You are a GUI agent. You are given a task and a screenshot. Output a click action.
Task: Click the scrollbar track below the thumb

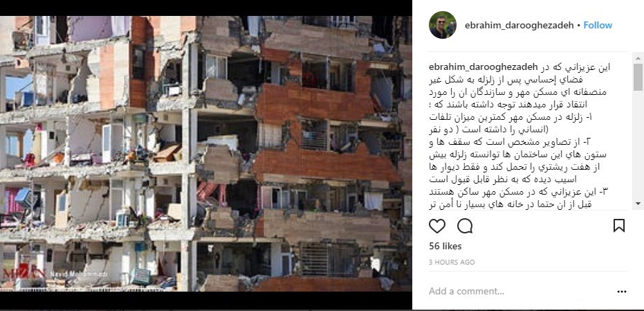pos(638,145)
